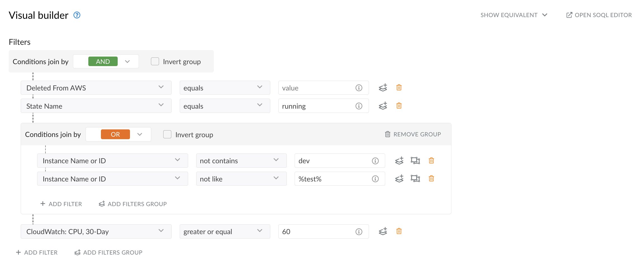Click the info icon next to the running value
The height and width of the screenshot is (261, 644).
click(x=359, y=106)
